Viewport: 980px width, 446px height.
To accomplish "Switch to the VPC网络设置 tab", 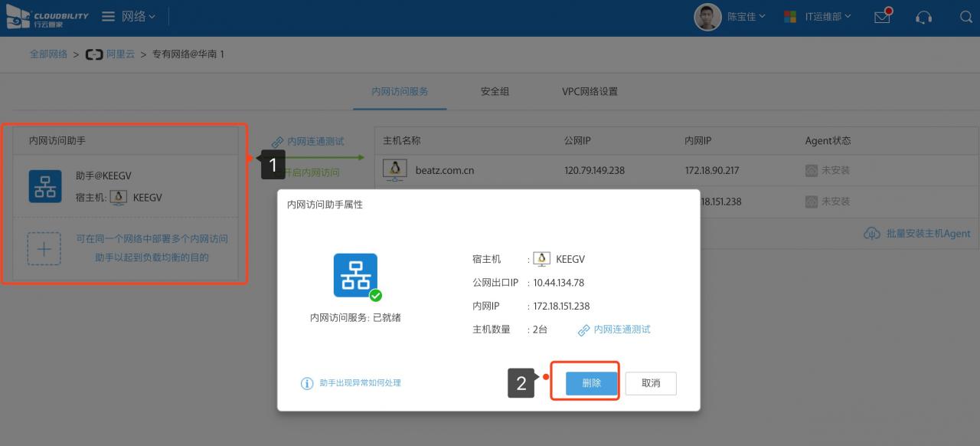I will [x=590, y=91].
